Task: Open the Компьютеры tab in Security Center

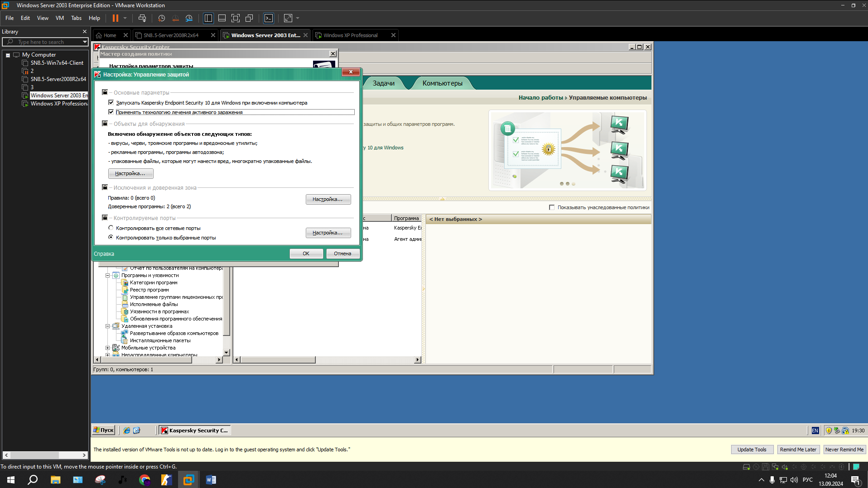Action: [x=442, y=83]
